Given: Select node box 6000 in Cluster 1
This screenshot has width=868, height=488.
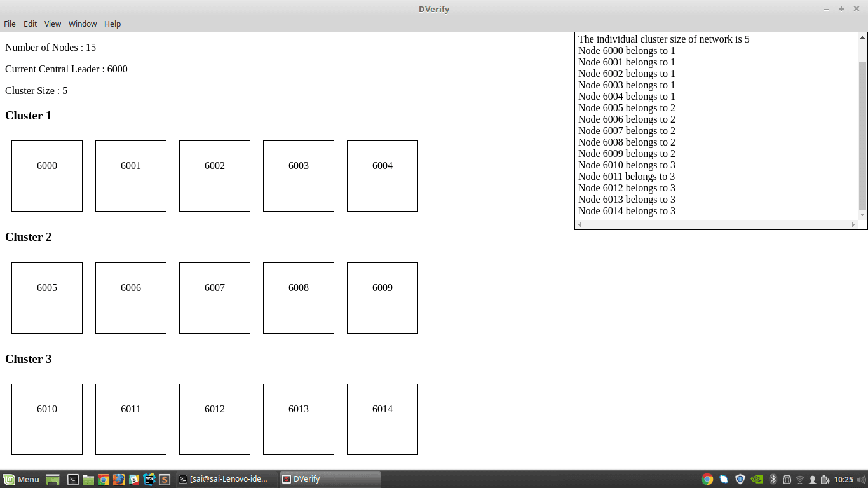Looking at the screenshot, I should pyautogui.click(x=47, y=176).
